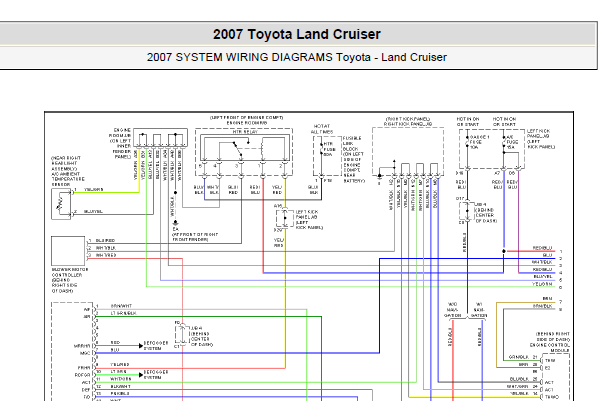Select "BLU" wire label at the MGC pin

point(115,350)
